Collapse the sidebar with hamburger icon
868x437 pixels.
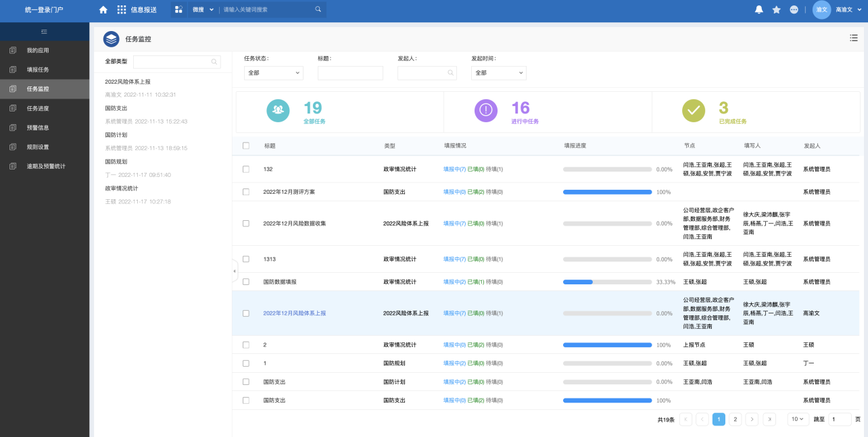pos(45,32)
